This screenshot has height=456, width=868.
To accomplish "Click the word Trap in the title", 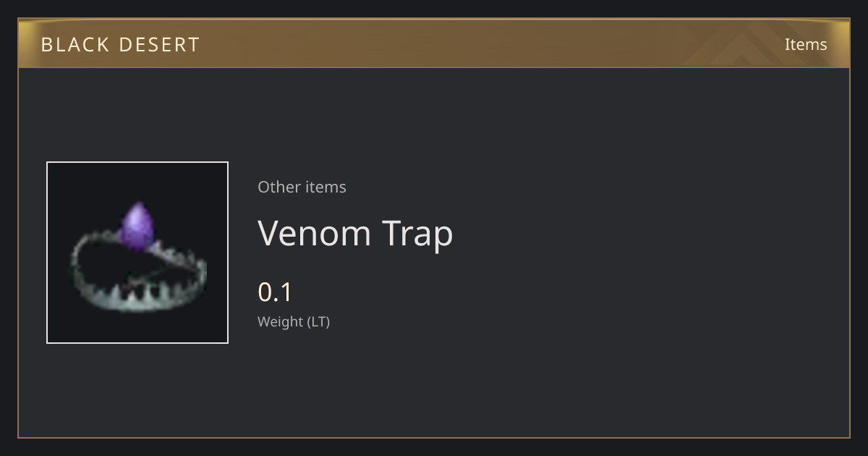I will pyautogui.click(x=419, y=233).
